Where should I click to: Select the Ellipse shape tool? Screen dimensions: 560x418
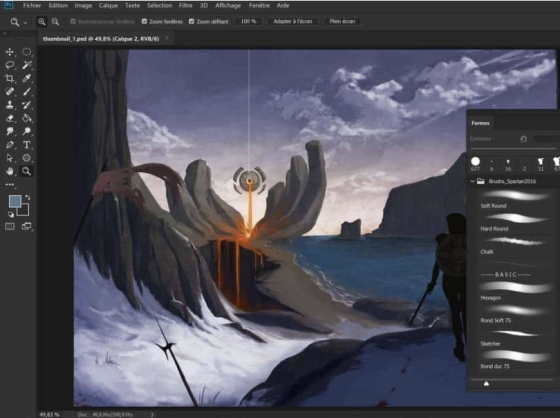26,158
